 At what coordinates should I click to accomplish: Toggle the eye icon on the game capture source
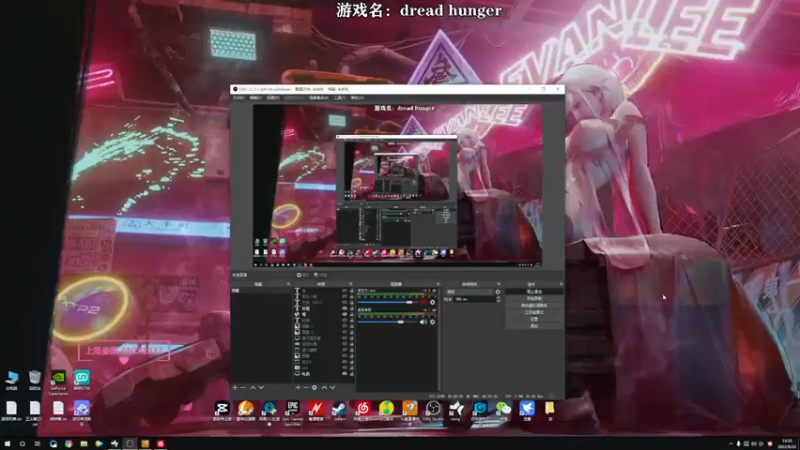[345, 344]
